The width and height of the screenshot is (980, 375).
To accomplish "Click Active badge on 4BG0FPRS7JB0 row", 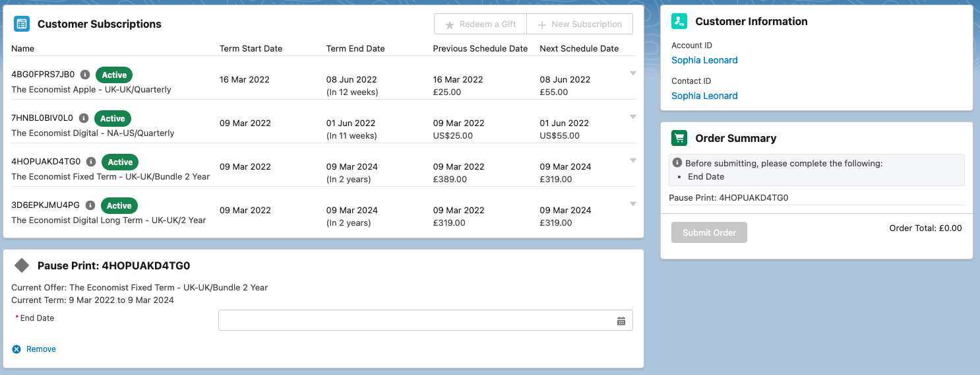I will (x=114, y=75).
